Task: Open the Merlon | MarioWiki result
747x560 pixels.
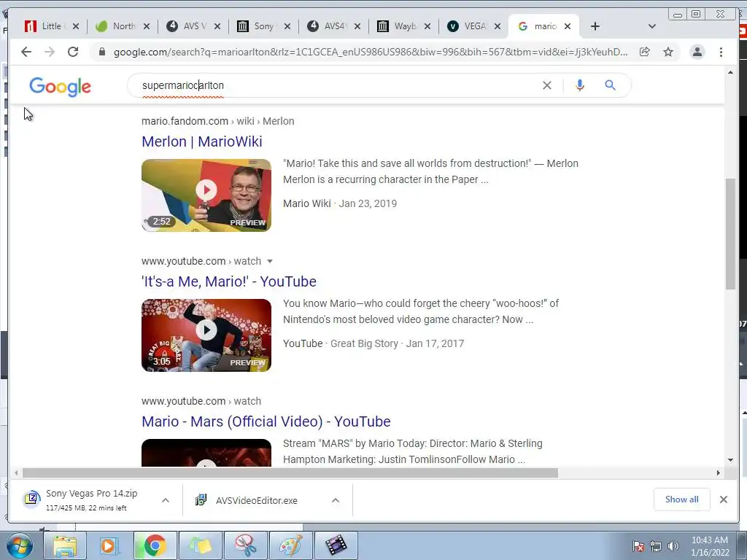Action: [202, 141]
